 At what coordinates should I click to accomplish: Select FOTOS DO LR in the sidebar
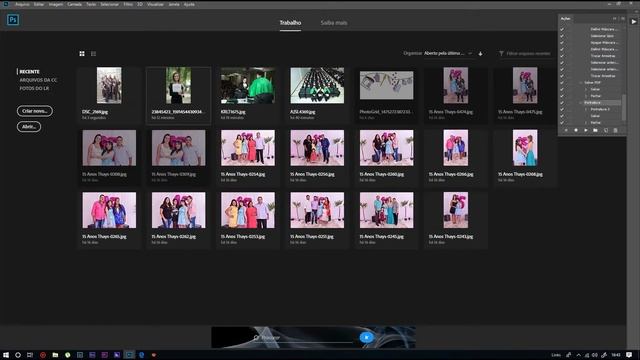[34, 88]
